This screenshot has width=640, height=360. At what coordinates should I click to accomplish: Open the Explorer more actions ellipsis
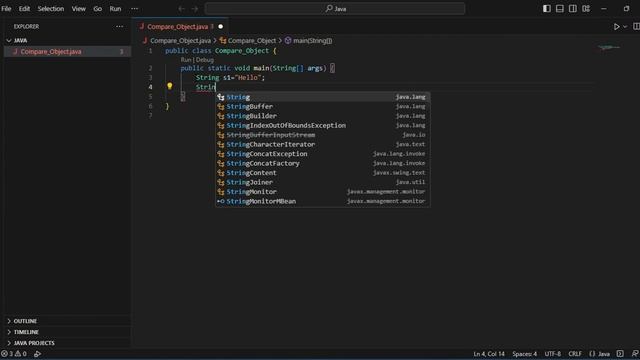click(x=119, y=27)
